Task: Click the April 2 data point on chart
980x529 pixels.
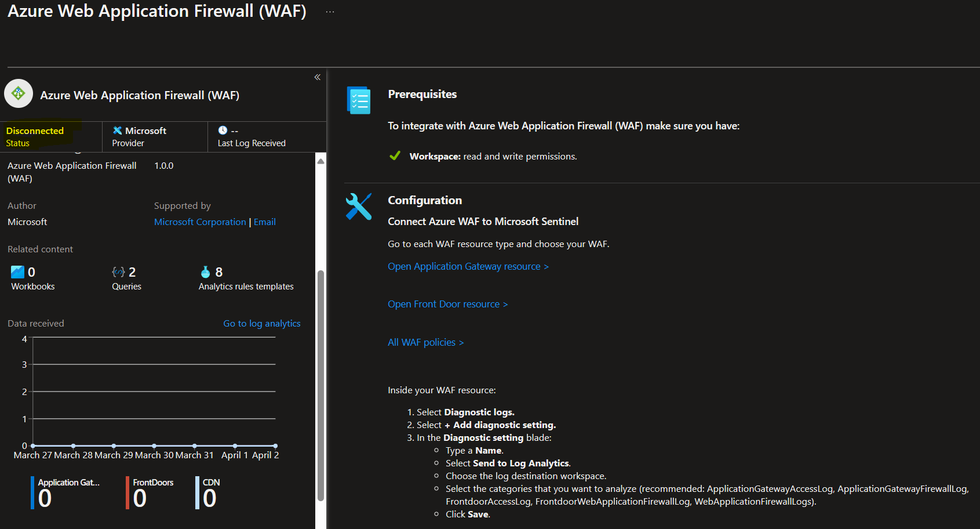Action: click(275, 445)
